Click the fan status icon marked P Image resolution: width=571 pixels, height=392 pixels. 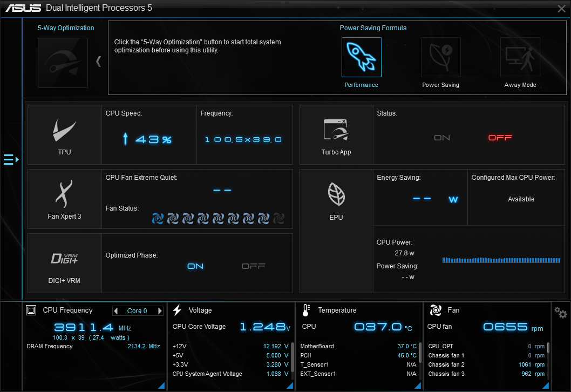coord(158,218)
